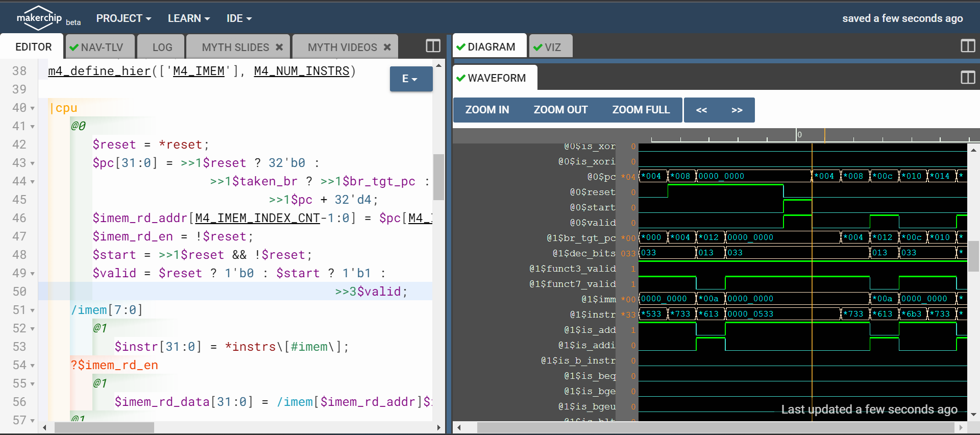The width and height of the screenshot is (980, 435).
Task: Click the |cpu pipeline line in editor
Action: click(64, 108)
